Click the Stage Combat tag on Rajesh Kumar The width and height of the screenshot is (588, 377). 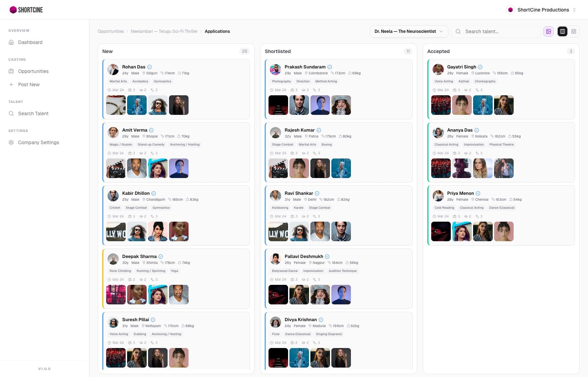coord(282,145)
